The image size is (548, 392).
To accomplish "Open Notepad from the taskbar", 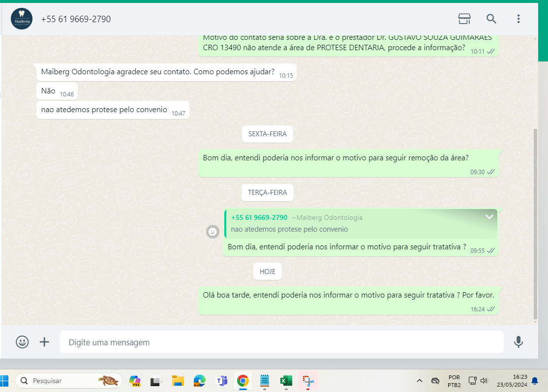I will (265, 381).
